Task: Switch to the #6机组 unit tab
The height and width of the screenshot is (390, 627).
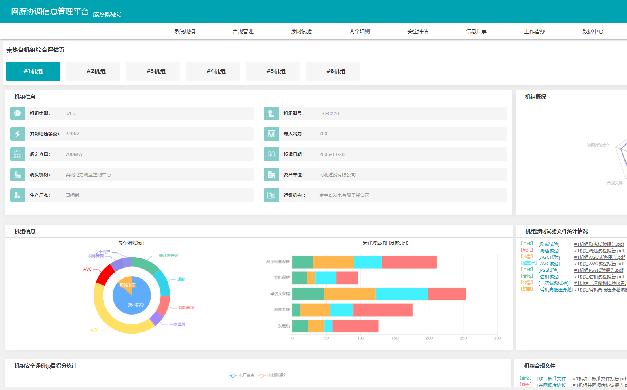Action: 333,72
